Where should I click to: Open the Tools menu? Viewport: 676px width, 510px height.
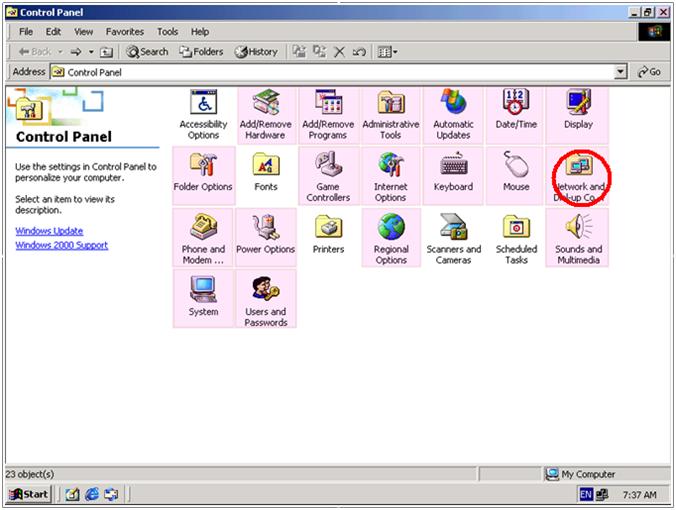(166, 32)
